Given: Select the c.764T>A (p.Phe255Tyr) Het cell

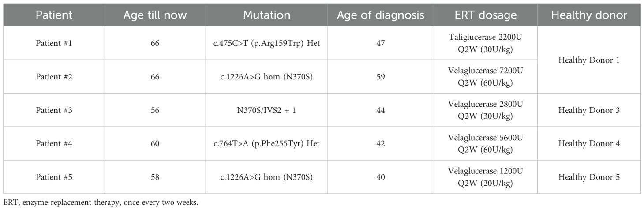Looking at the screenshot, I should pyautogui.click(x=266, y=144).
